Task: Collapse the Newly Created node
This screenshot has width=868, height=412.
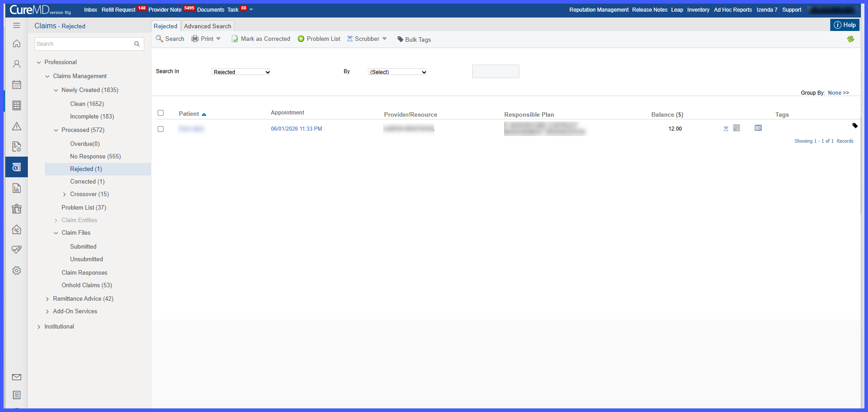Action: point(56,90)
